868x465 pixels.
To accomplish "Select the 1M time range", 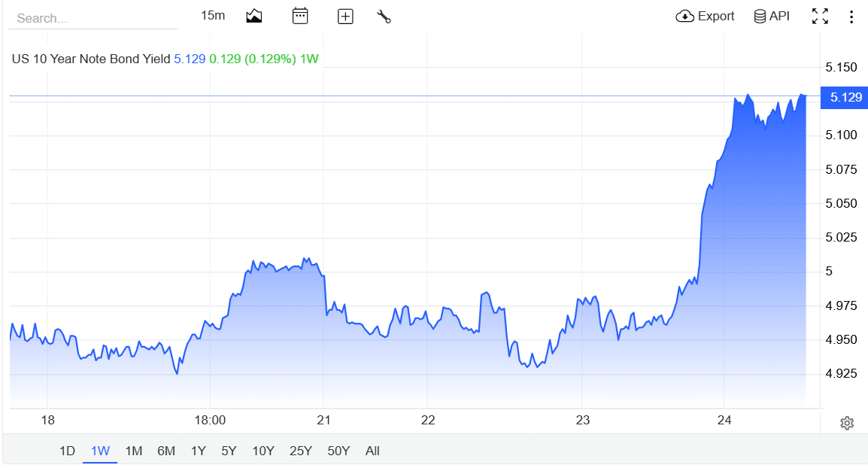I will (133, 451).
